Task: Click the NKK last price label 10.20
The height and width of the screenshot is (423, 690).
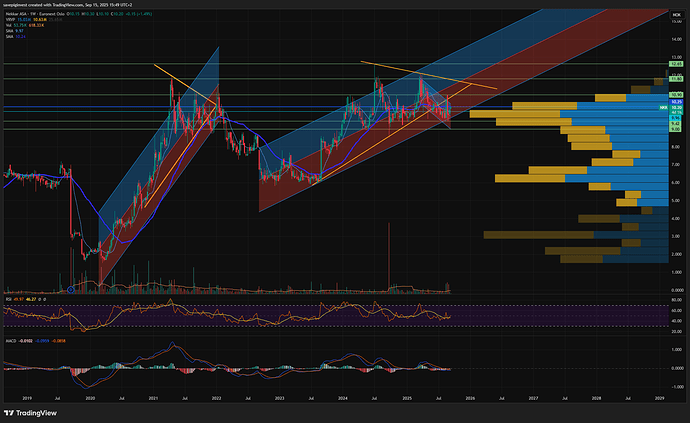Action: pyautogui.click(x=676, y=107)
